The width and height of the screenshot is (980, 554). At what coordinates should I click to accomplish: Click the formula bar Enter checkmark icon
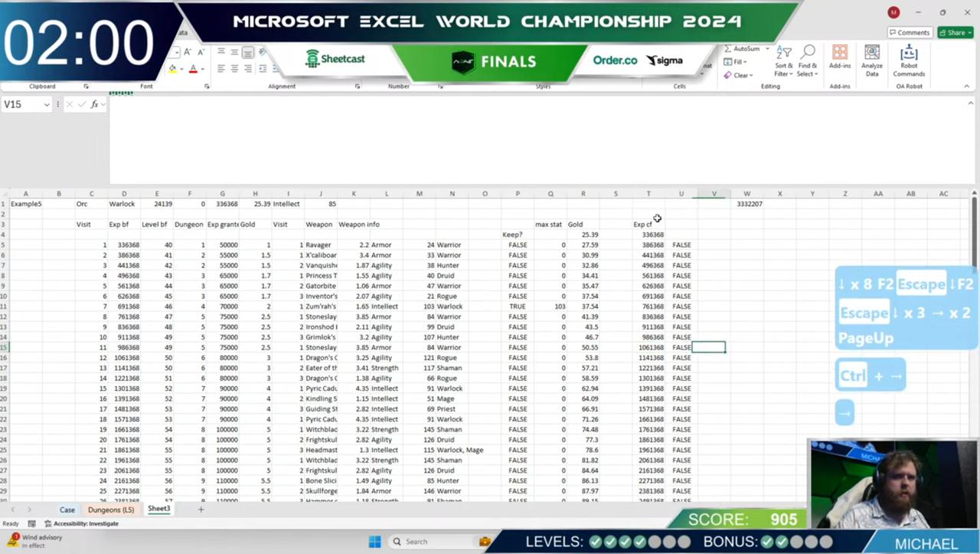click(x=81, y=104)
